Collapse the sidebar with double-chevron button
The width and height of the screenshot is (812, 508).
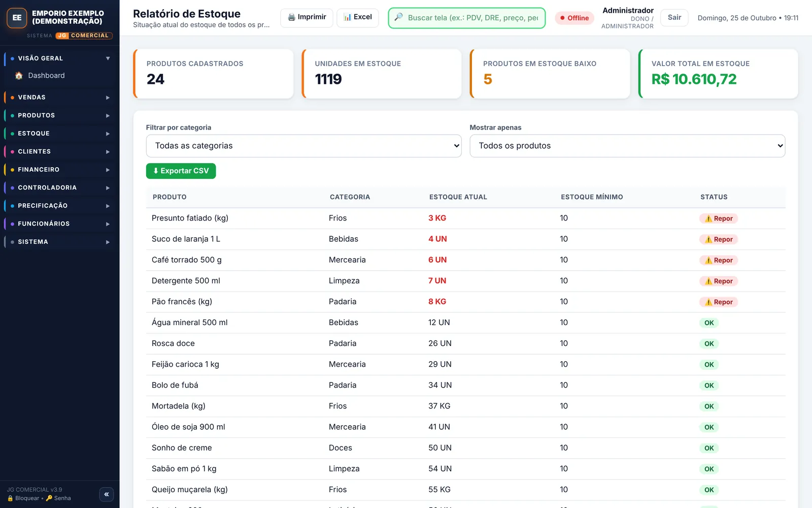coord(107,494)
